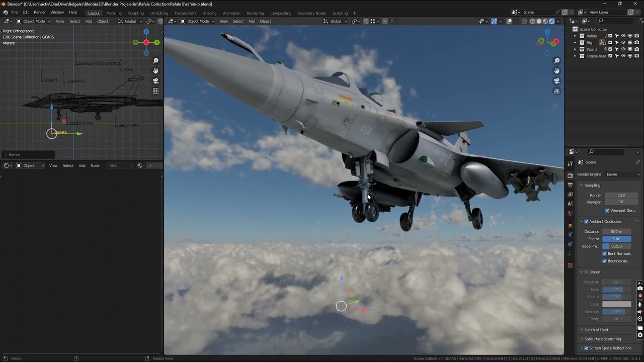Add a new workspace with plus button
644x362 pixels.
[x=354, y=13]
